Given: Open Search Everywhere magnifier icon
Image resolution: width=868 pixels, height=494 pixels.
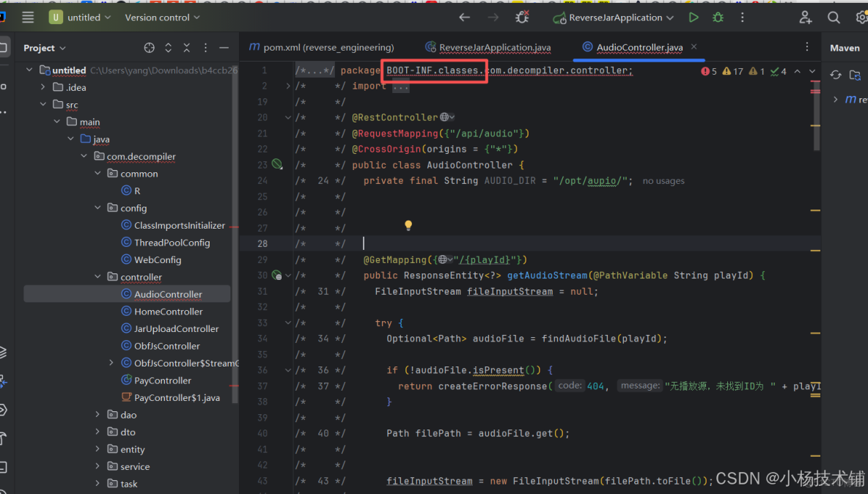Looking at the screenshot, I should click(834, 17).
